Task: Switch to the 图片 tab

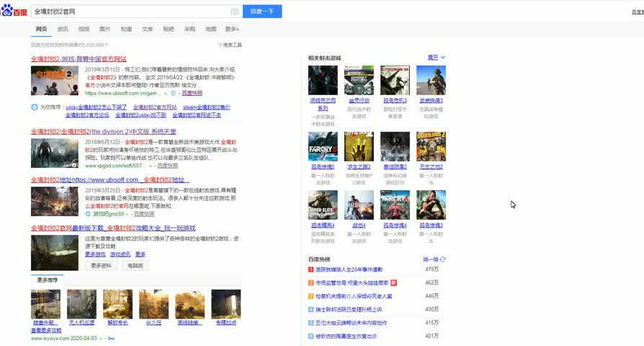Action: coord(105,29)
